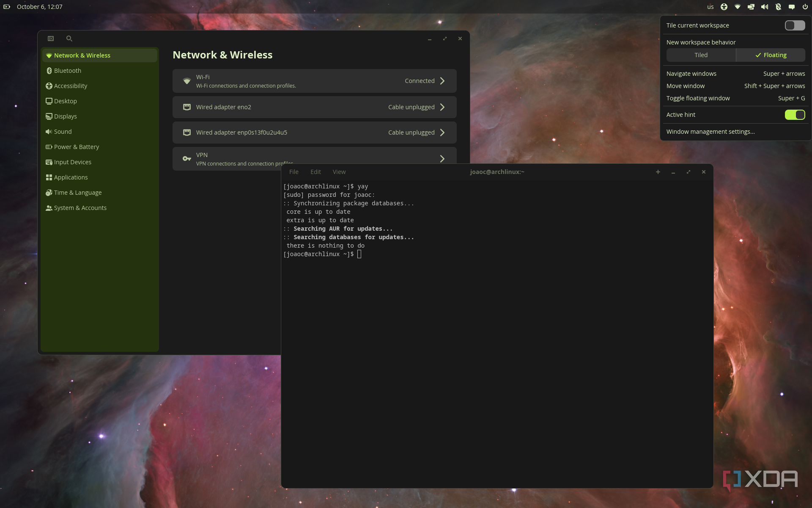
Task: Open search in Settings window
Action: point(69,39)
